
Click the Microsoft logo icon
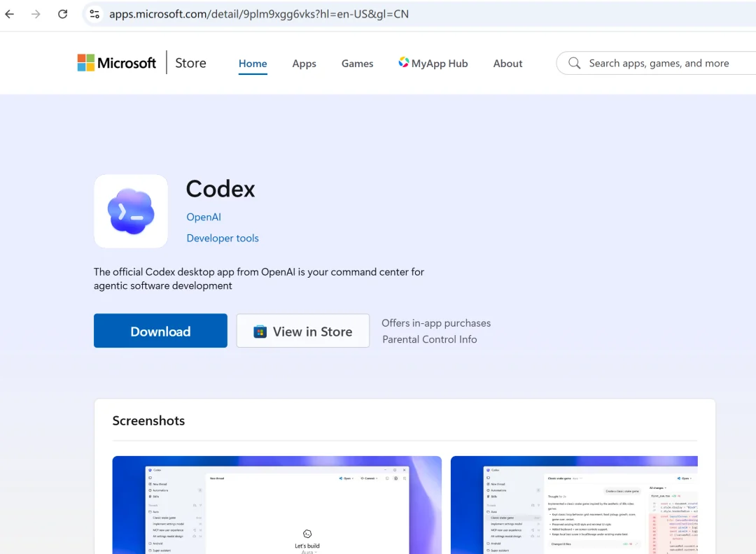coord(85,62)
